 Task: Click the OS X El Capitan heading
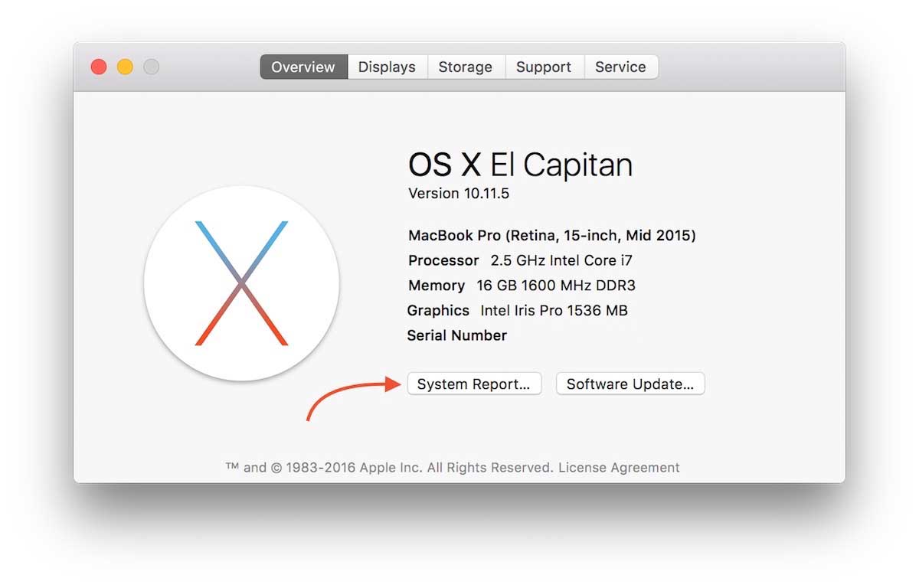(x=521, y=165)
